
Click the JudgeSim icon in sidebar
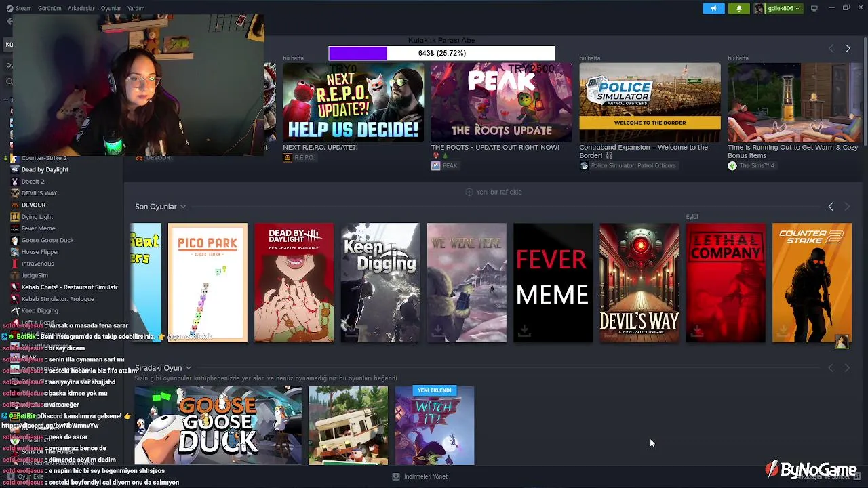click(x=15, y=275)
